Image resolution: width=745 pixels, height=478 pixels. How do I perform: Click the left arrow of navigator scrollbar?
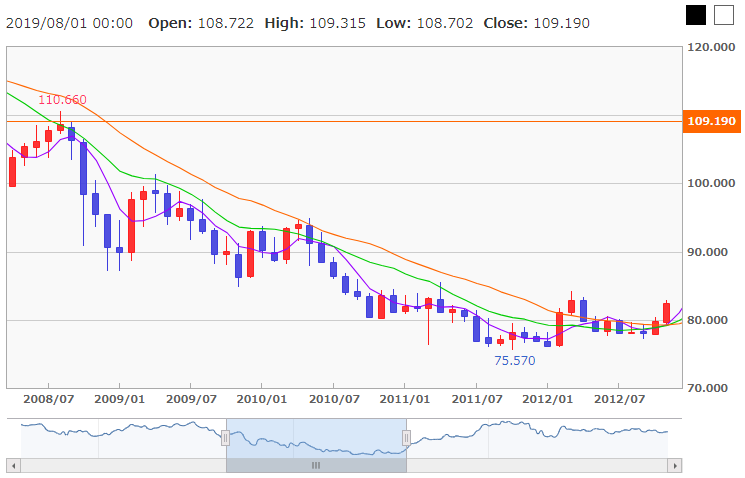click(x=13, y=466)
